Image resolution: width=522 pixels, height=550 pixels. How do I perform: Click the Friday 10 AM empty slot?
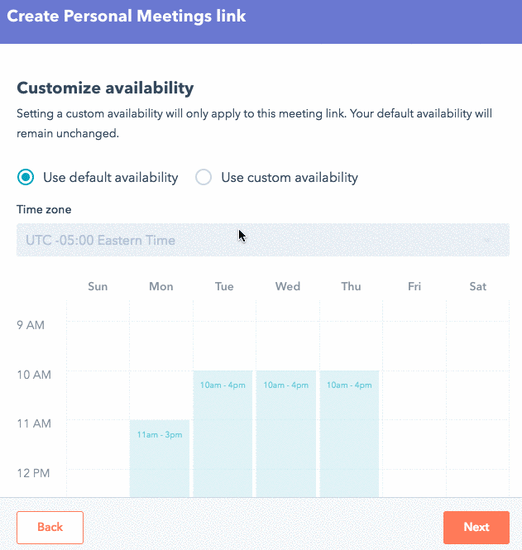click(x=415, y=395)
